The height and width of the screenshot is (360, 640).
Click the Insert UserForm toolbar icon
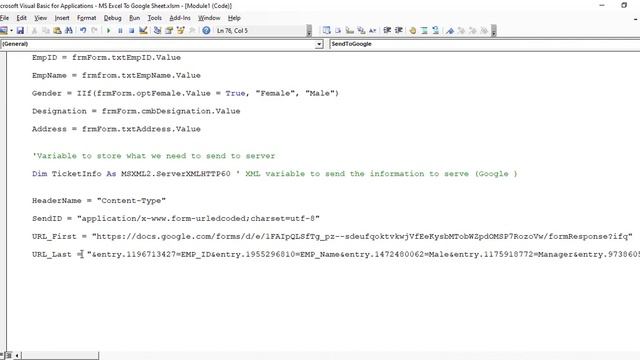click(4, 31)
